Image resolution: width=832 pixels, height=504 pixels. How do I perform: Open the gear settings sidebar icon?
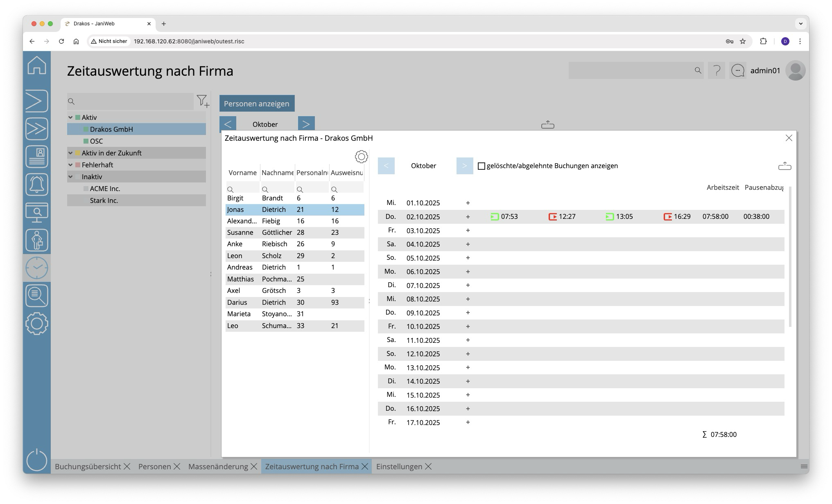(x=37, y=324)
